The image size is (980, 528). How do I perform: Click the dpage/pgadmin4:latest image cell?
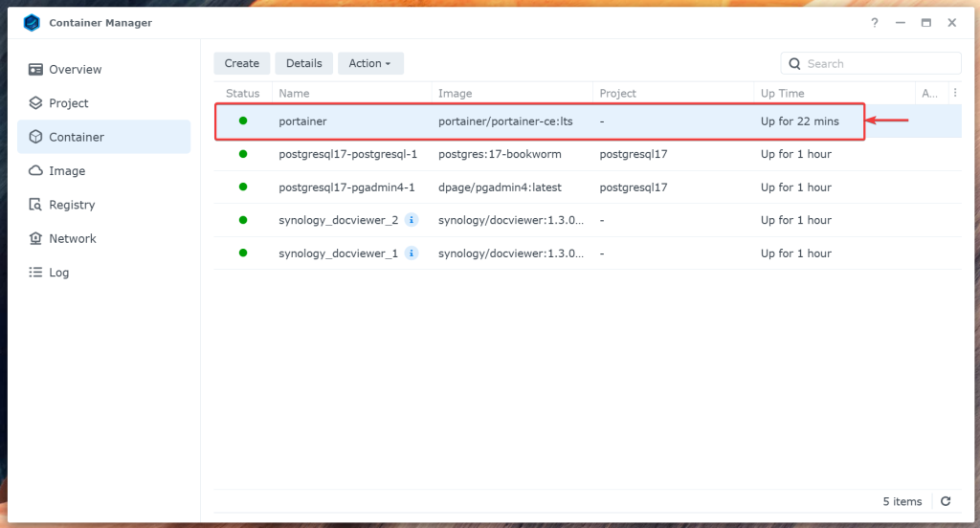500,187
